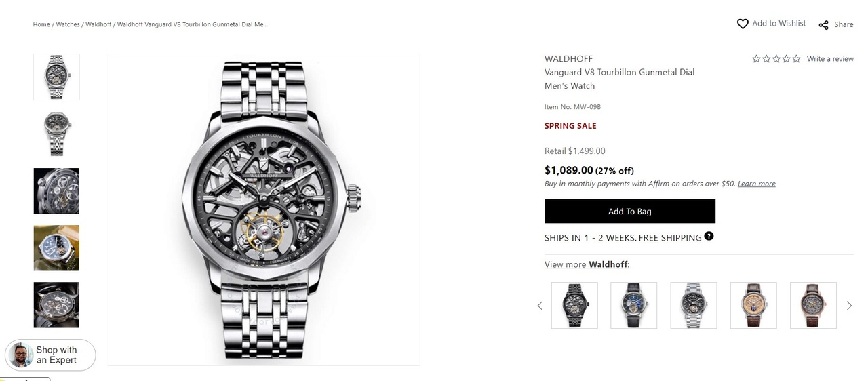This screenshot has height=381, width=868.
Task: Advance Waldhoff carousel with right arrow
Action: pos(849,306)
